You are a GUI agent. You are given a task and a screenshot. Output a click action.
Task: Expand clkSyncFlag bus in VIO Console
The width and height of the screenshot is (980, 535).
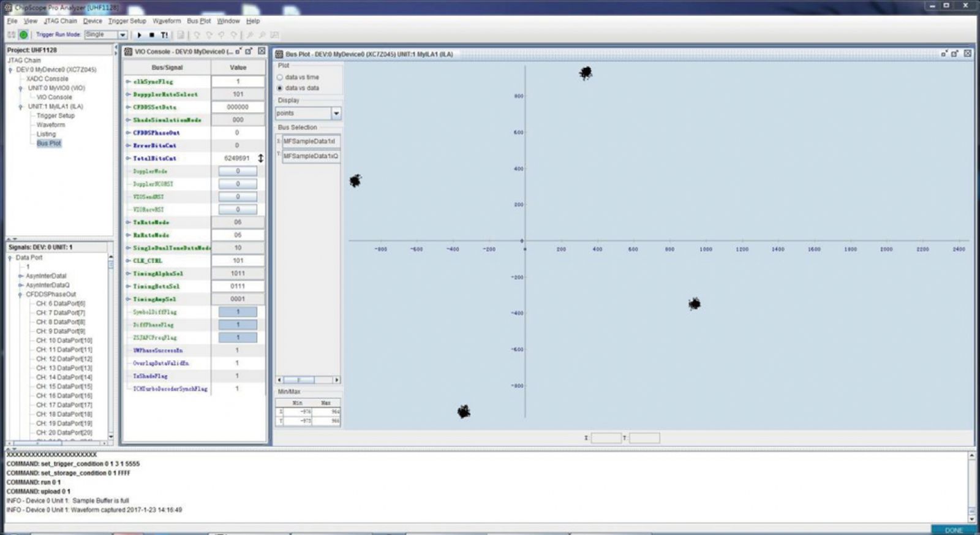point(129,82)
